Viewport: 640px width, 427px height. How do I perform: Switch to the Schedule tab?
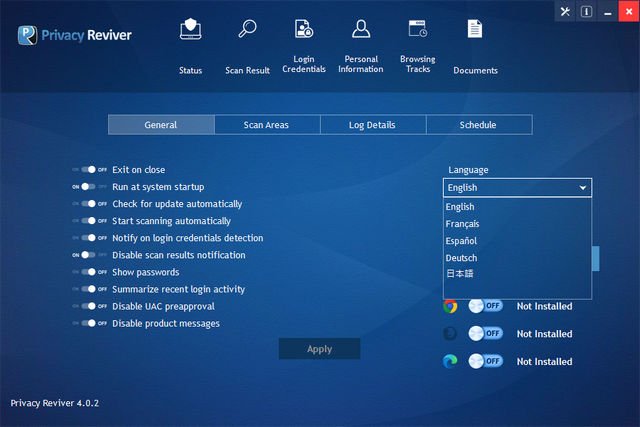[x=478, y=125]
